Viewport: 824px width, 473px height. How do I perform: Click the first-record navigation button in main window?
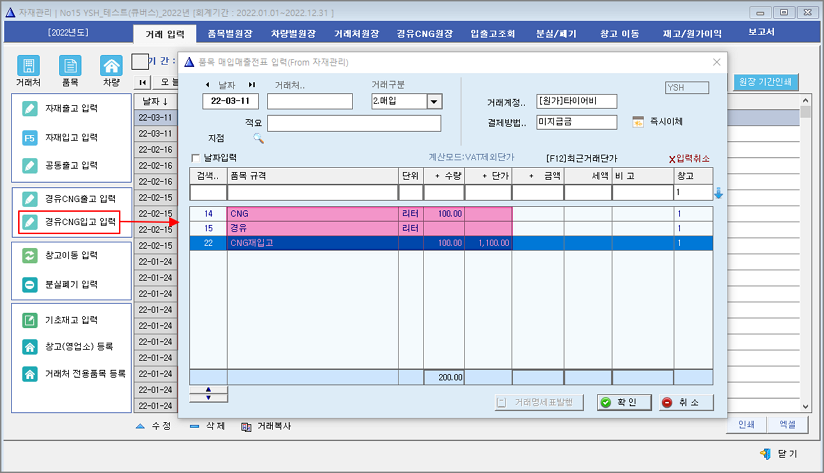[143, 83]
